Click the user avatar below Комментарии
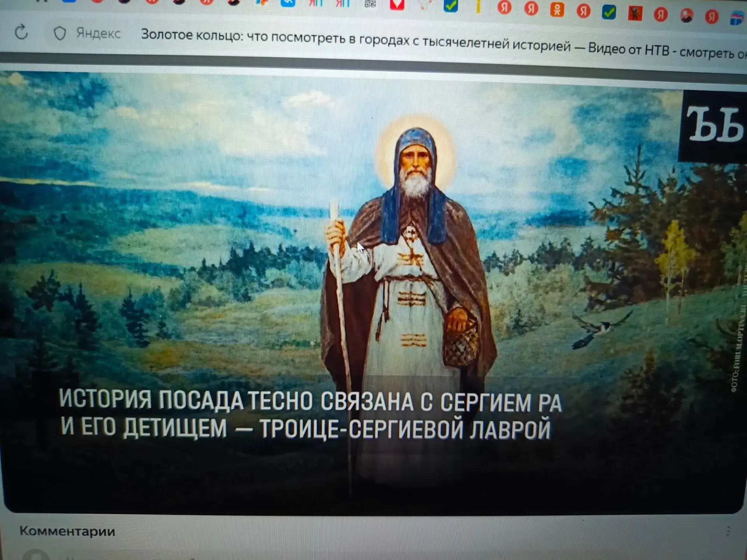 [36, 555]
